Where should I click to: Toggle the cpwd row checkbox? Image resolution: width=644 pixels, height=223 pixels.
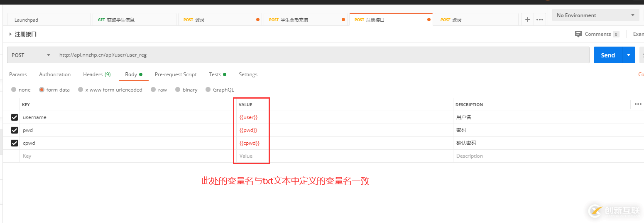[15, 143]
